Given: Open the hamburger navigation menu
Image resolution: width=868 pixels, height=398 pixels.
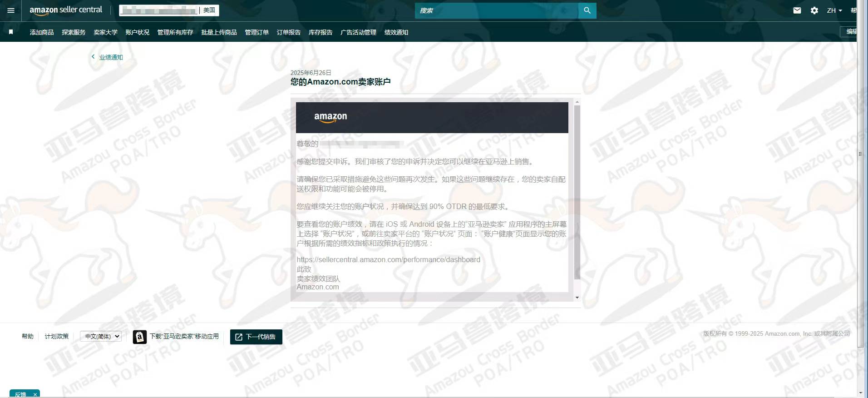Looking at the screenshot, I should click(x=11, y=10).
